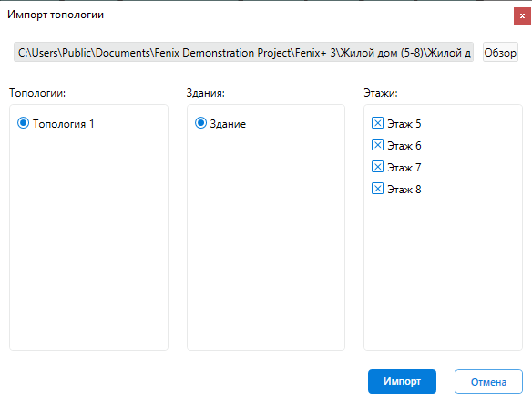Screen dimensions: 532x403
Task: Close the Импорт топологии dialog
Action: click(522, 16)
